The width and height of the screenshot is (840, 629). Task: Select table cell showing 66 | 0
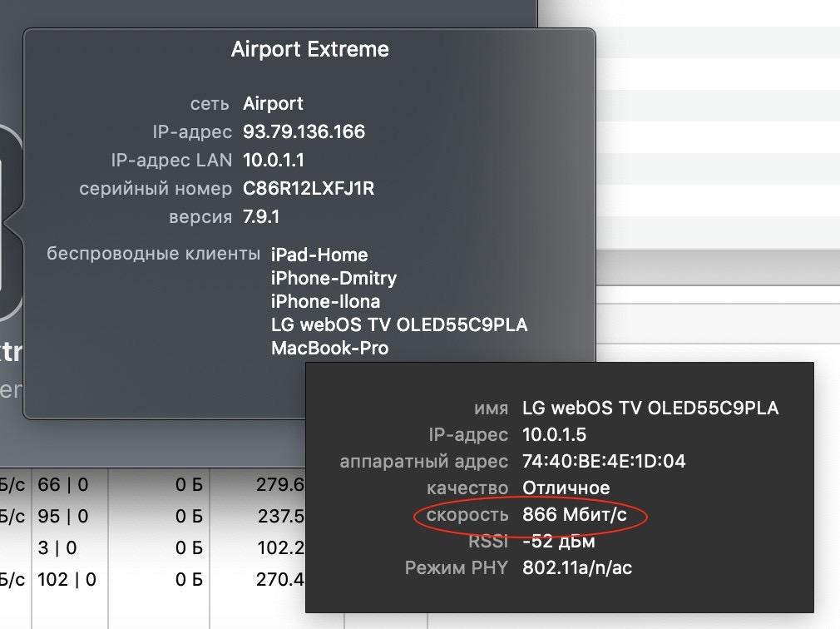(x=63, y=484)
